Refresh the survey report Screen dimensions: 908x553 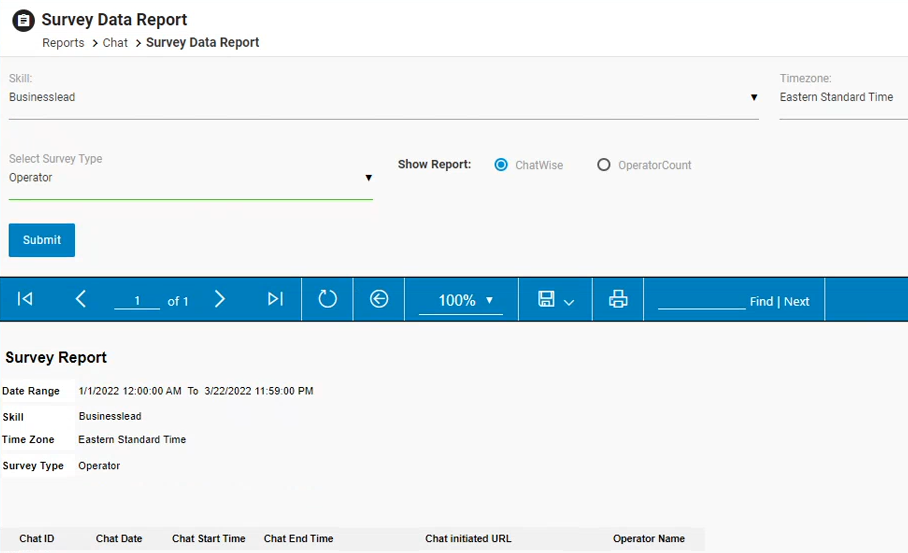pos(328,300)
